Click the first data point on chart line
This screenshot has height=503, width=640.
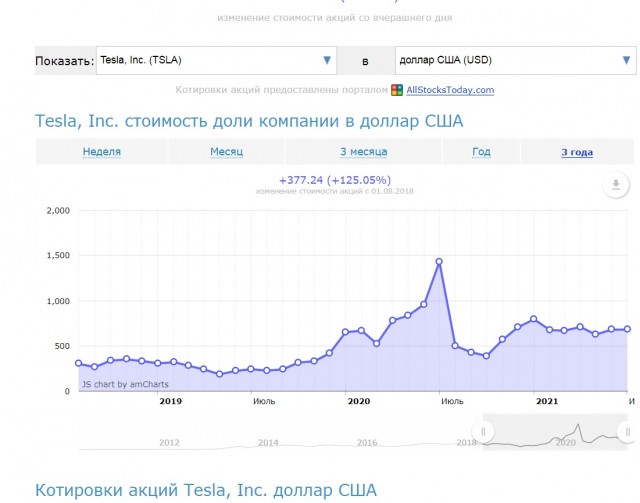pos(78,363)
